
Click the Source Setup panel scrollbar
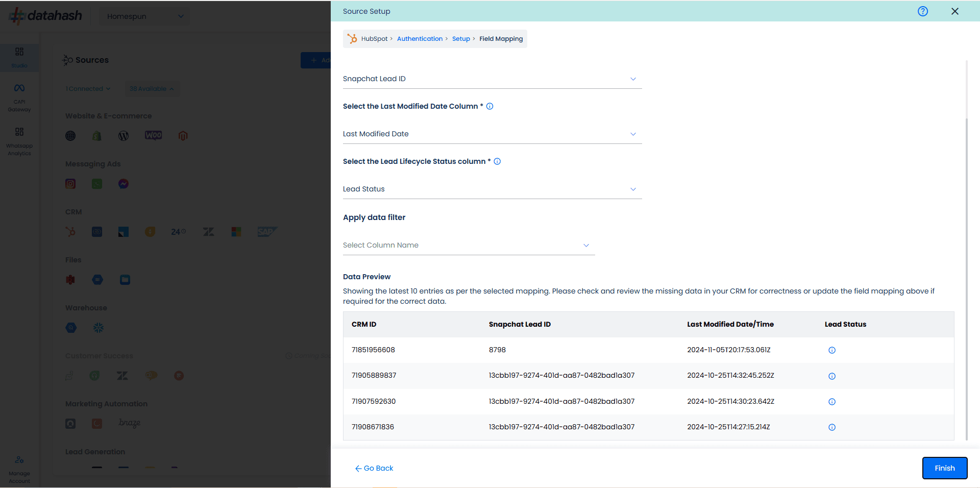967,279
